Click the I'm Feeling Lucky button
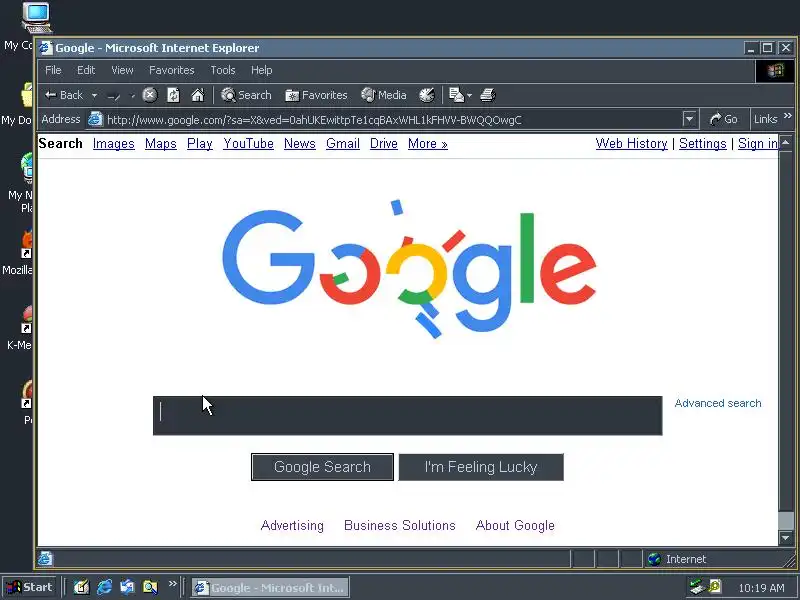 (481, 467)
